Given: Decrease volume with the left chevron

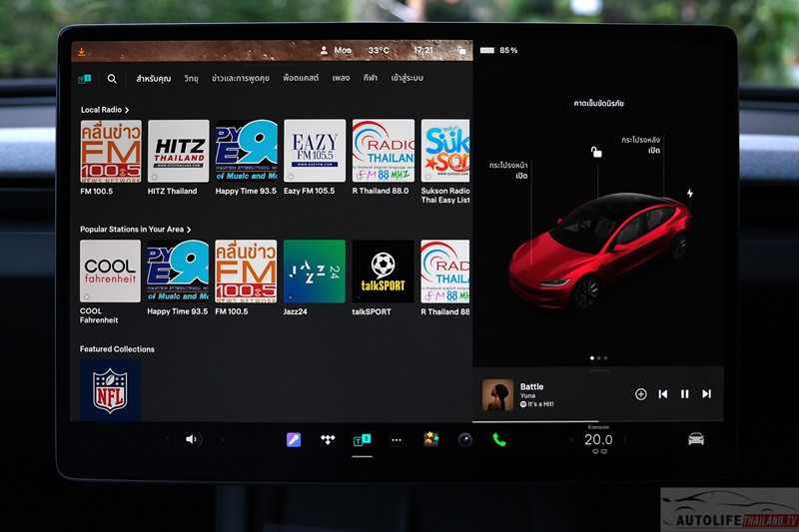Looking at the screenshot, I should click(x=168, y=439).
